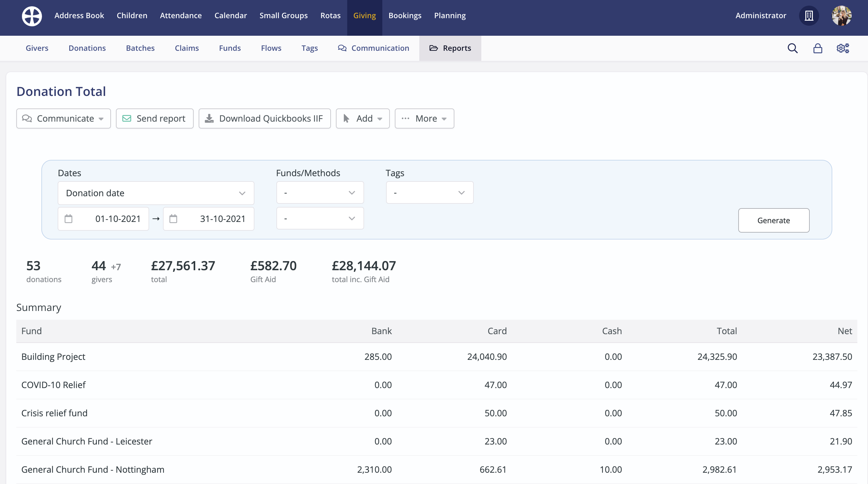868x484 pixels.
Task: Open the first Funds/Methods dropdown
Action: tap(320, 193)
